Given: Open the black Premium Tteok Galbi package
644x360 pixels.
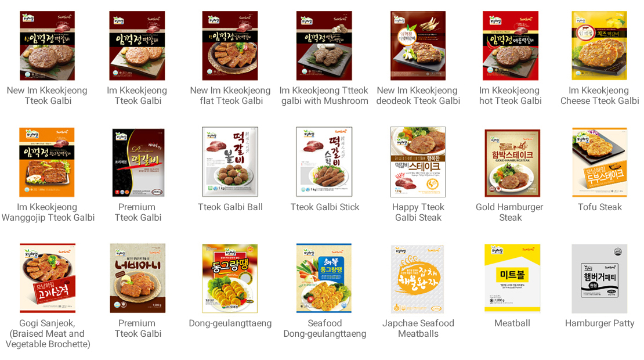Looking at the screenshot, I should (x=139, y=163).
